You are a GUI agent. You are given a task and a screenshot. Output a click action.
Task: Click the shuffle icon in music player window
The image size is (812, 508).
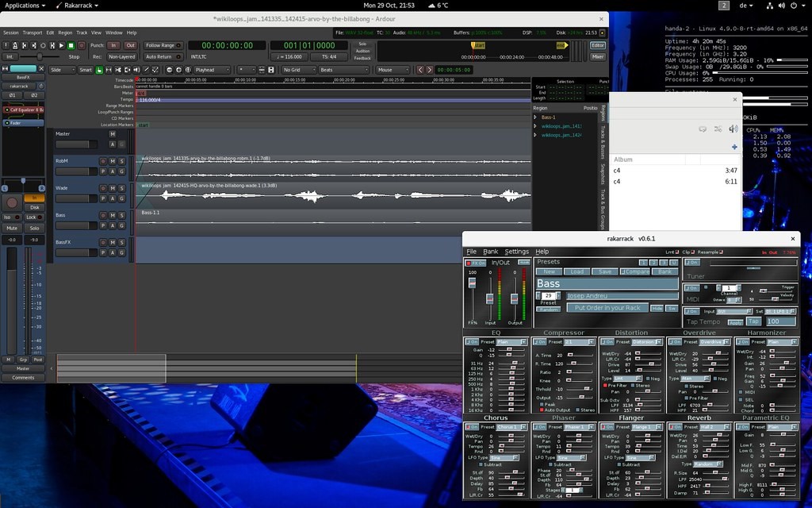point(718,129)
